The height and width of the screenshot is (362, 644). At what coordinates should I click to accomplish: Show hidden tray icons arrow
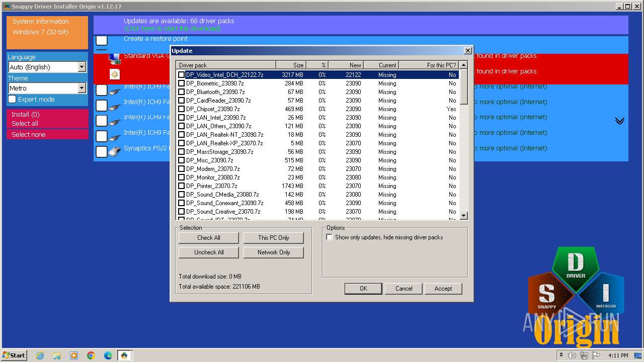click(x=561, y=355)
